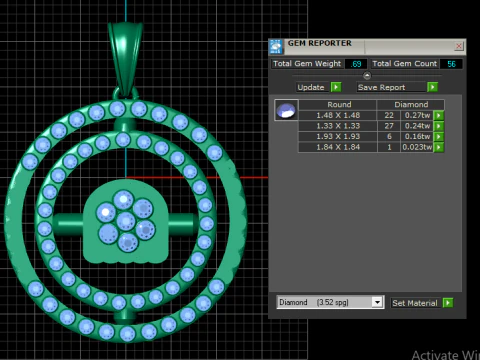The image size is (480, 360).
Task: Select the 1.93 X 1.93 gem size row
Action: (x=366, y=137)
